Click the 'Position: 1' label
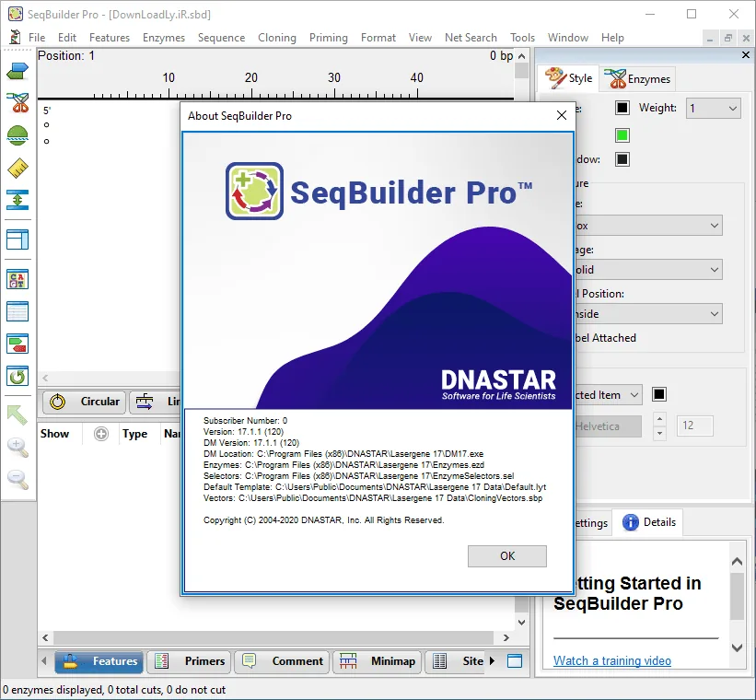 (66, 56)
